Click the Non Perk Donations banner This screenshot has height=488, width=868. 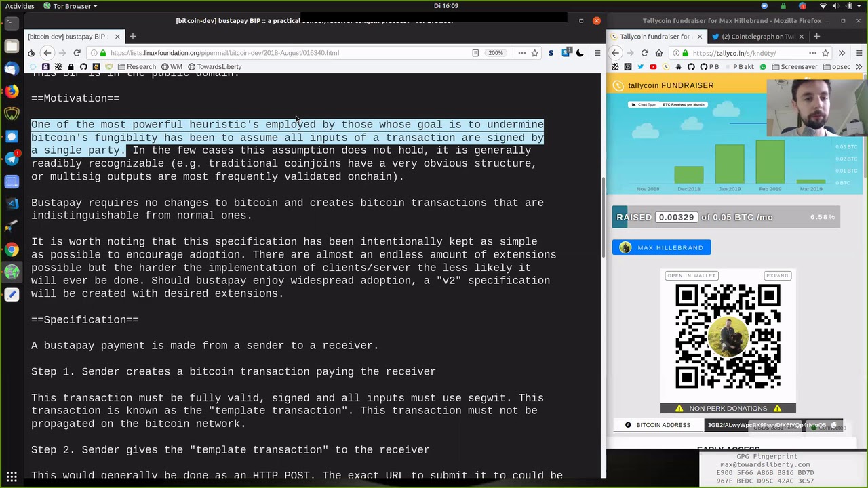click(x=728, y=408)
